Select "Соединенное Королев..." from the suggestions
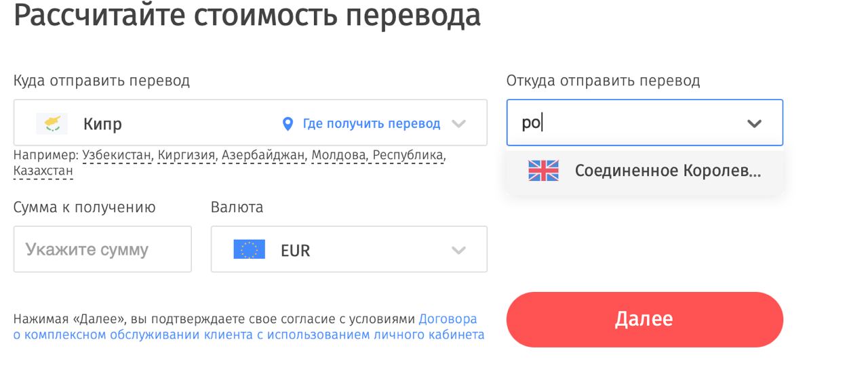This screenshot has height=380, width=868. click(667, 171)
